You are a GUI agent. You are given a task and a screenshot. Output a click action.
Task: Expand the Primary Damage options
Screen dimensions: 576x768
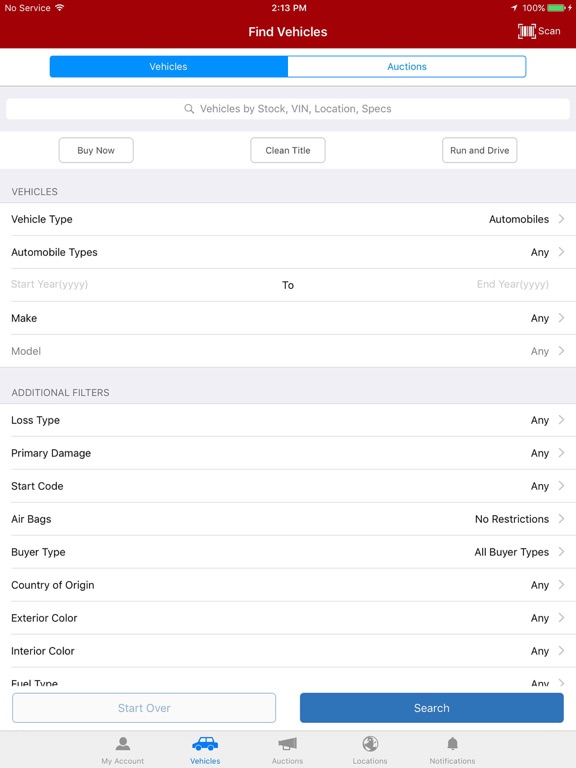coord(288,453)
